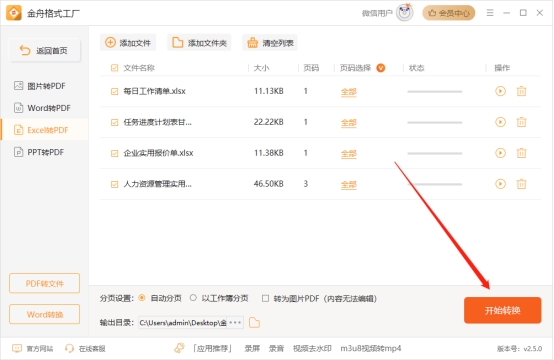Toggle the select-all checkbox beside 文件名称
554x360 pixels.
point(114,68)
